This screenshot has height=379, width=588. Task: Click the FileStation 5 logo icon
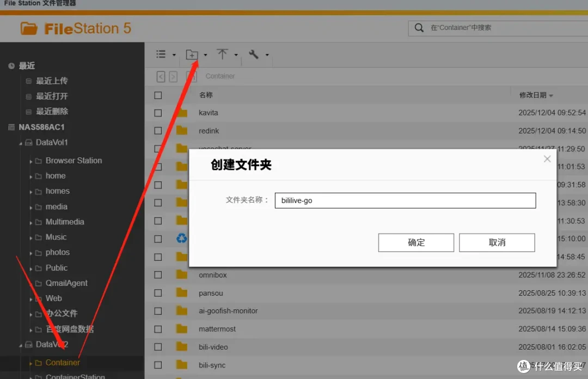pos(29,28)
